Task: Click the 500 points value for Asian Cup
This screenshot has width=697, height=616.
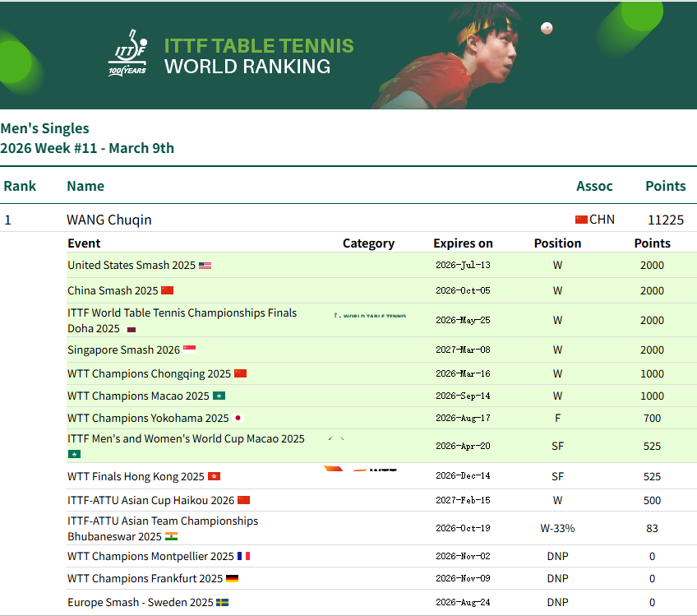Action: pos(652,500)
